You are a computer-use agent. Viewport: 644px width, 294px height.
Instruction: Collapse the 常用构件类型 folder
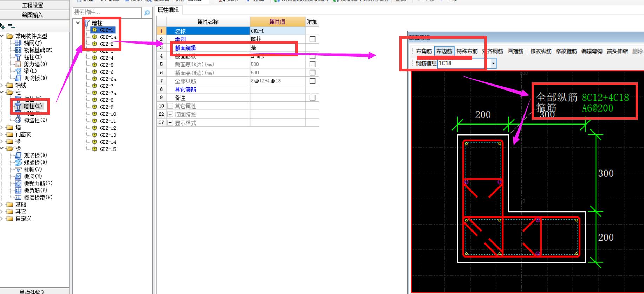click(x=2, y=36)
